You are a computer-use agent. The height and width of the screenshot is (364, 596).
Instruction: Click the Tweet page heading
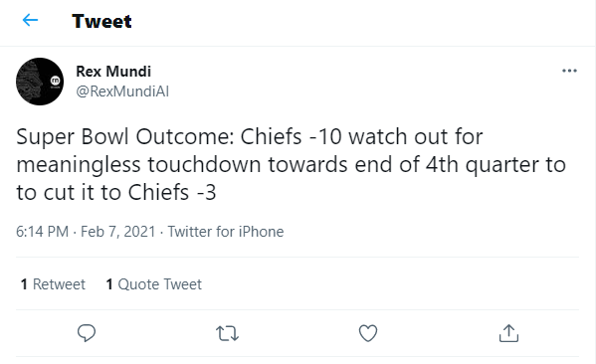[x=101, y=21]
